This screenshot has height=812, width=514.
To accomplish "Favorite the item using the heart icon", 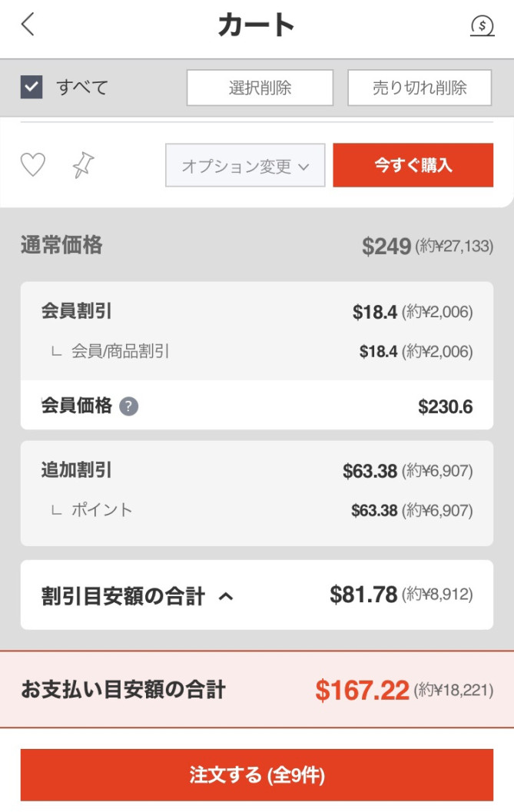I will tap(32, 164).
